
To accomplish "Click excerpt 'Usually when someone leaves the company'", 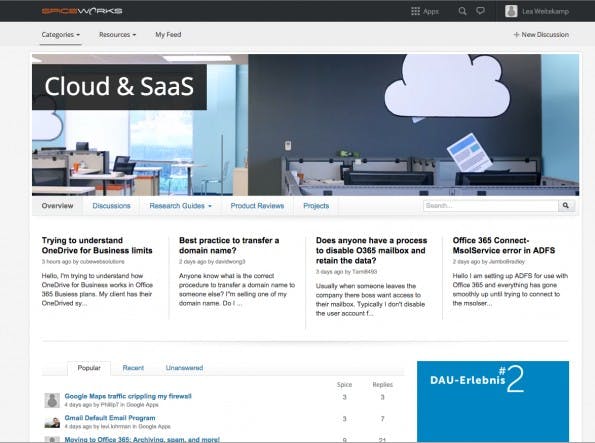I will coord(370,300).
